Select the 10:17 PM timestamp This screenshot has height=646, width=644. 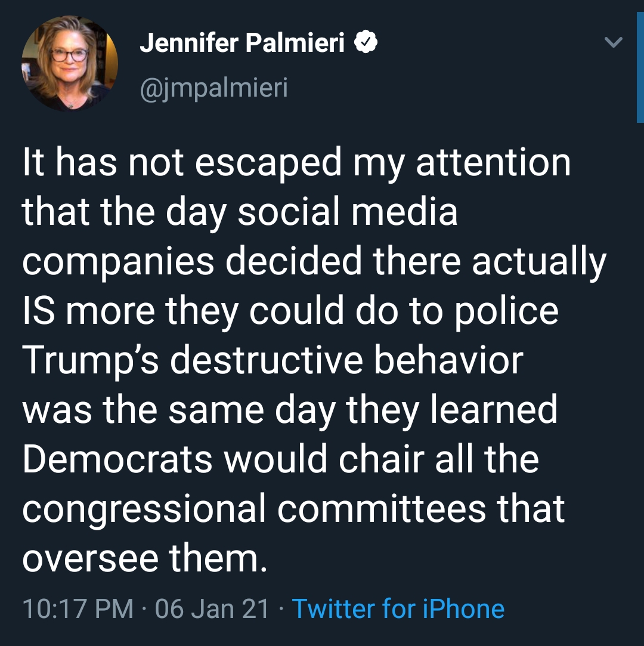click(78, 608)
